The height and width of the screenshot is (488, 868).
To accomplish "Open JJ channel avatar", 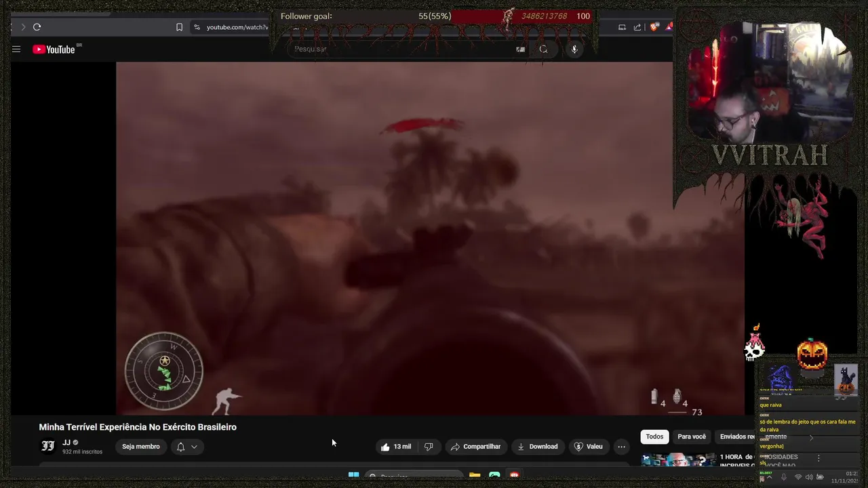I will point(48,446).
